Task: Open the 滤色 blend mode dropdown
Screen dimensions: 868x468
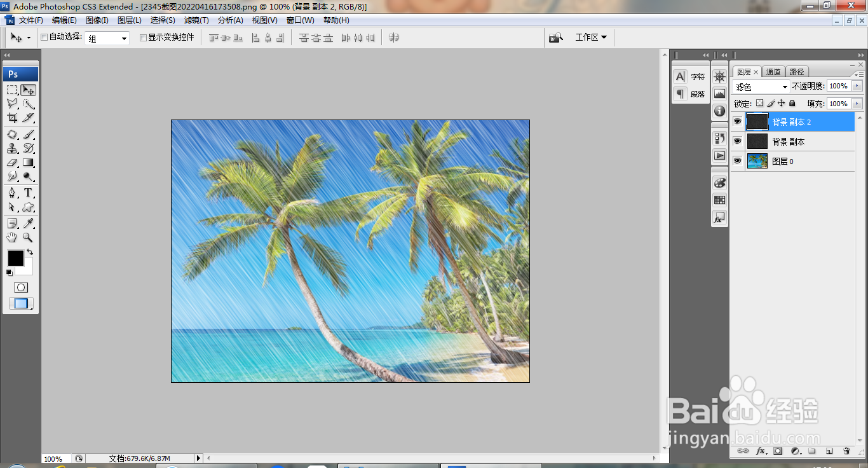Action: (761, 86)
